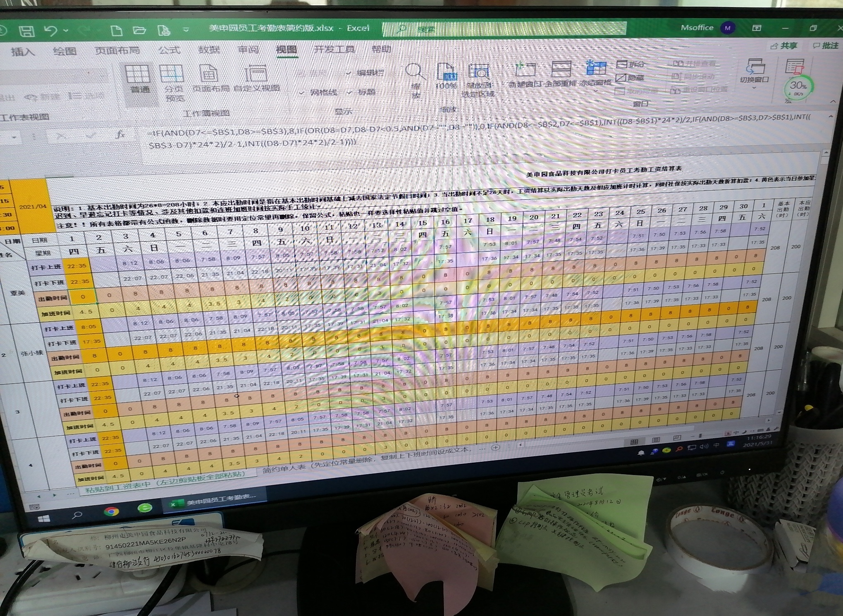Click the Msoffice account avatar

point(727,28)
